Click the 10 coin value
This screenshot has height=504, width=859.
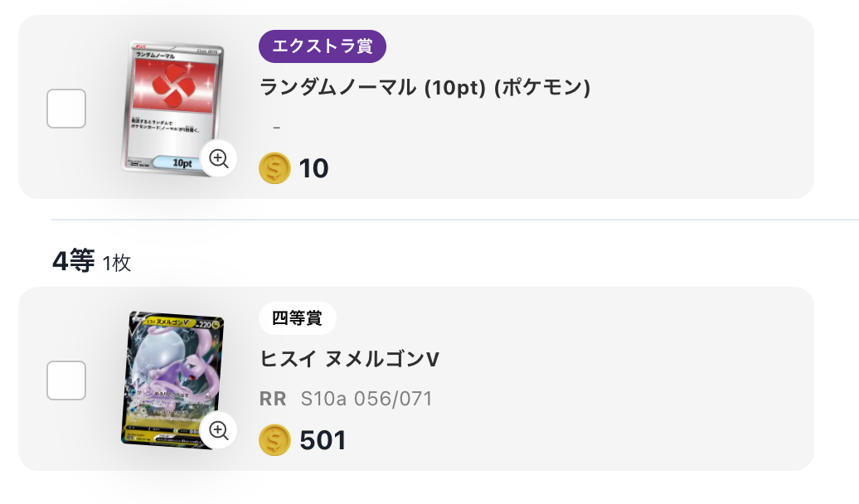[314, 168]
